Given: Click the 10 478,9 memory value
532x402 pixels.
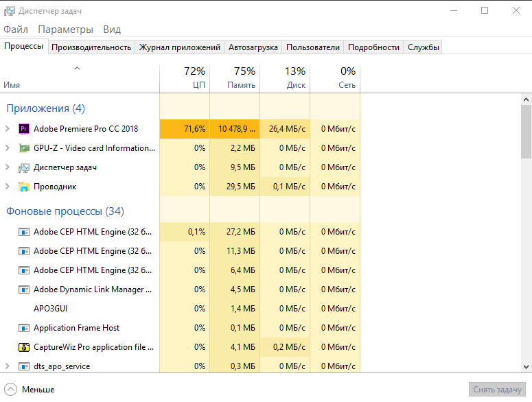Looking at the screenshot, I should 237,129.
